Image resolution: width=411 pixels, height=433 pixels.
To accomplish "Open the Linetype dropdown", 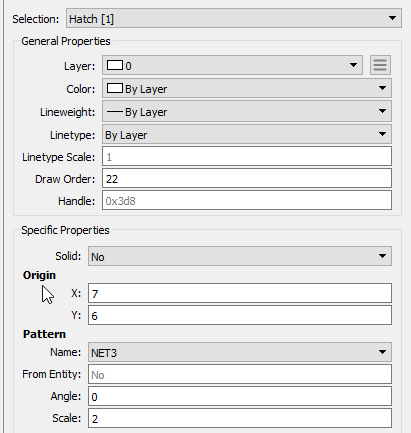I will 247,134.
